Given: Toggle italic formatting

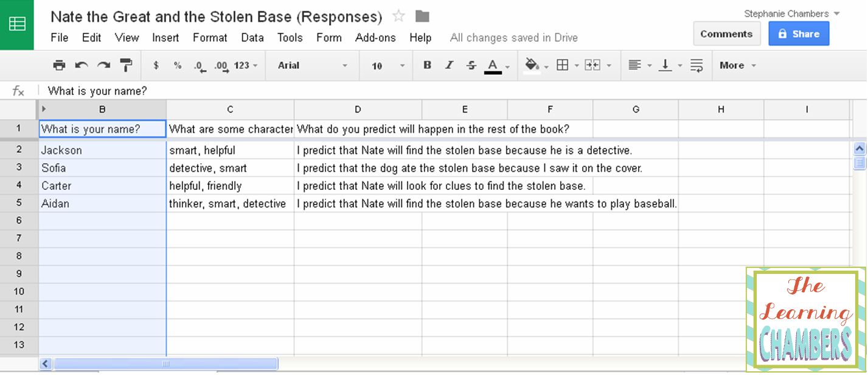Looking at the screenshot, I should pyautogui.click(x=449, y=65).
